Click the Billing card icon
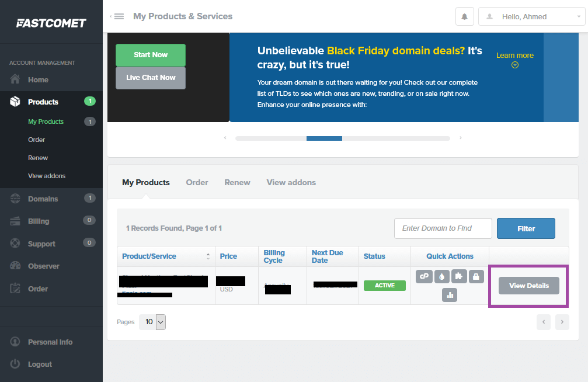 15,221
